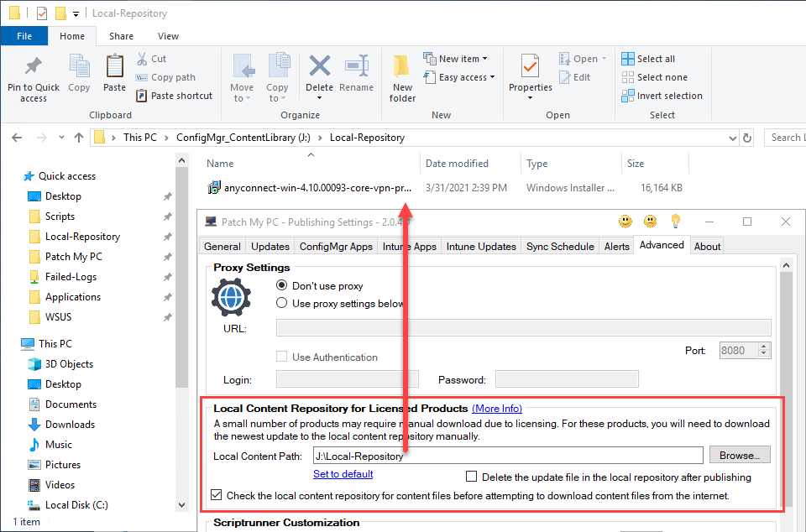Uncheck check local content repository option
Image resolution: width=806 pixels, height=532 pixels.
click(217, 495)
